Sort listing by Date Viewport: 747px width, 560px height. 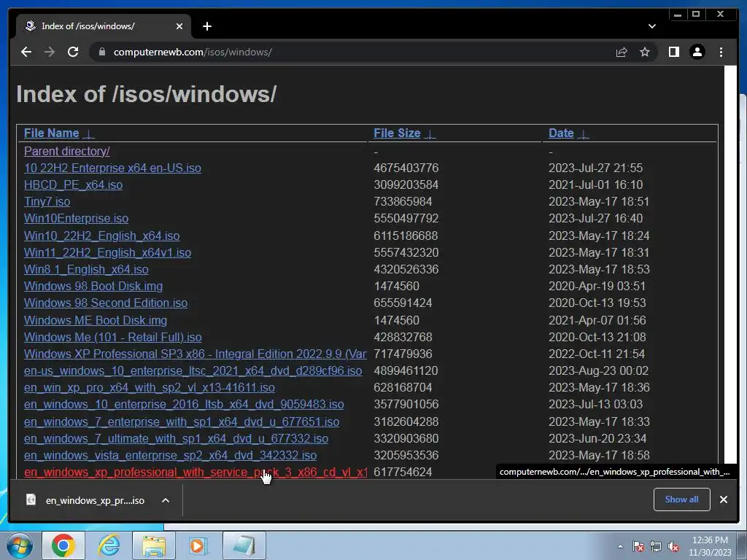[x=561, y=133]
